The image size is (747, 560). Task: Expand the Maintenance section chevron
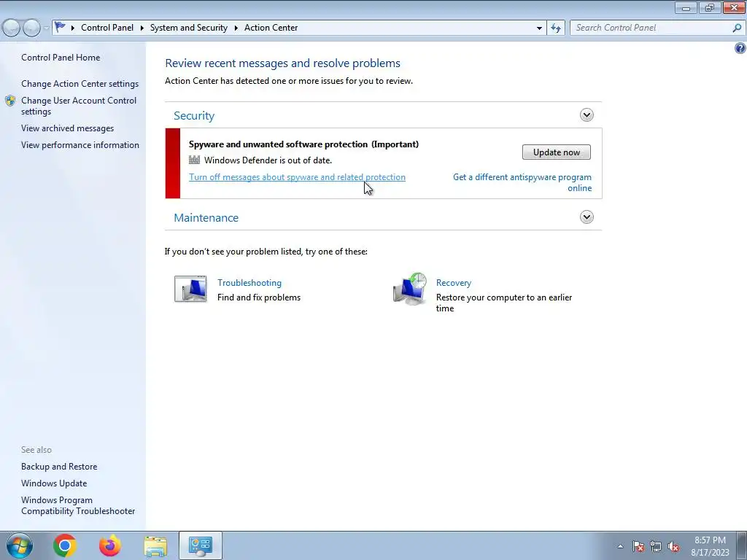tap(587, 217)
